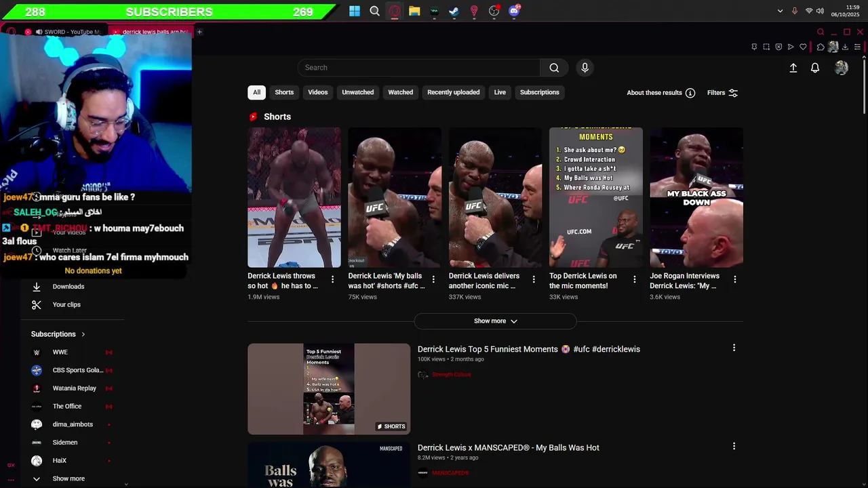Show hidden system tray icons
This screenshot has width=868, height=488.
(780, 11)
